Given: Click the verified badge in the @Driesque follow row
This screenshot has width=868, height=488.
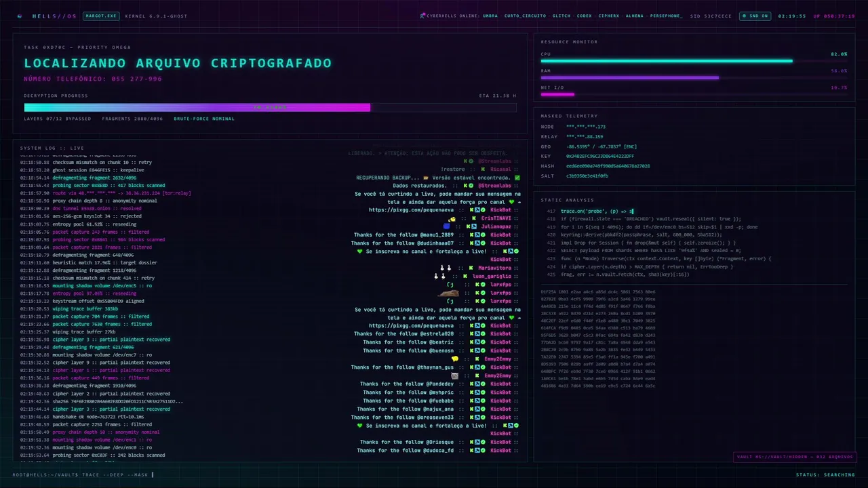Looking at the screenshot, I should coord(482,442).
